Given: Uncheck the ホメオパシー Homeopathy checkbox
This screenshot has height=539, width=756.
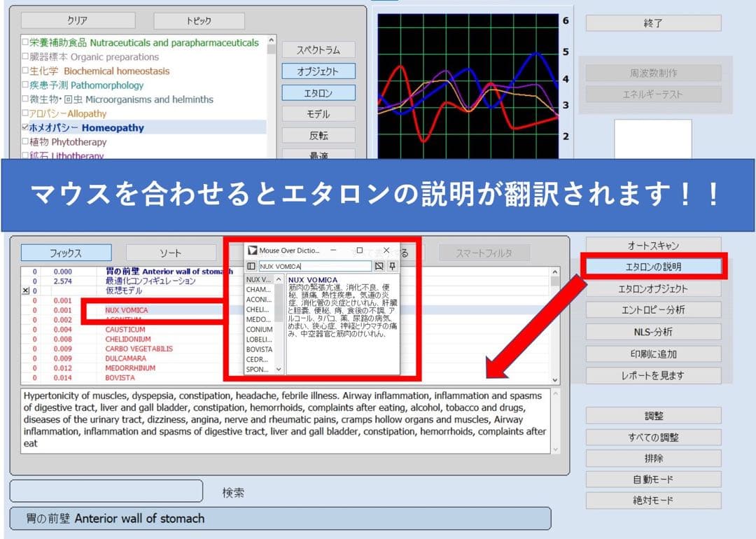Looking at the screenshot, I should (x=25, y=127).
